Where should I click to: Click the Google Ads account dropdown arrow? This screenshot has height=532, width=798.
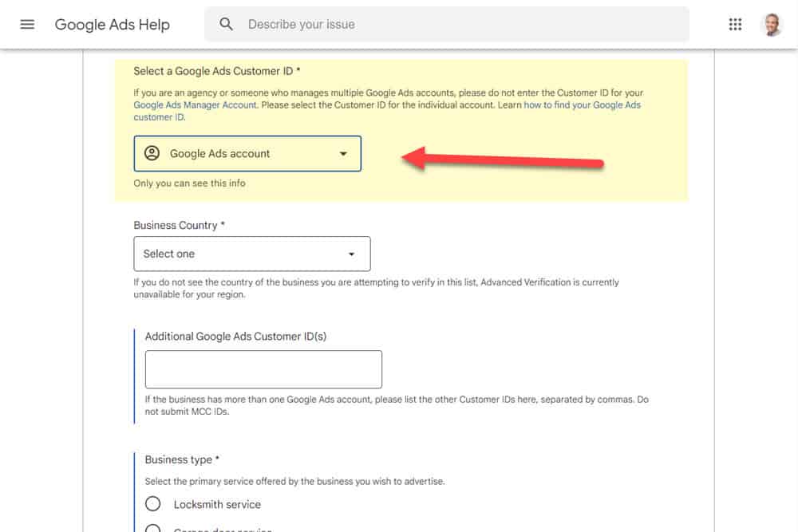(343, 154)
